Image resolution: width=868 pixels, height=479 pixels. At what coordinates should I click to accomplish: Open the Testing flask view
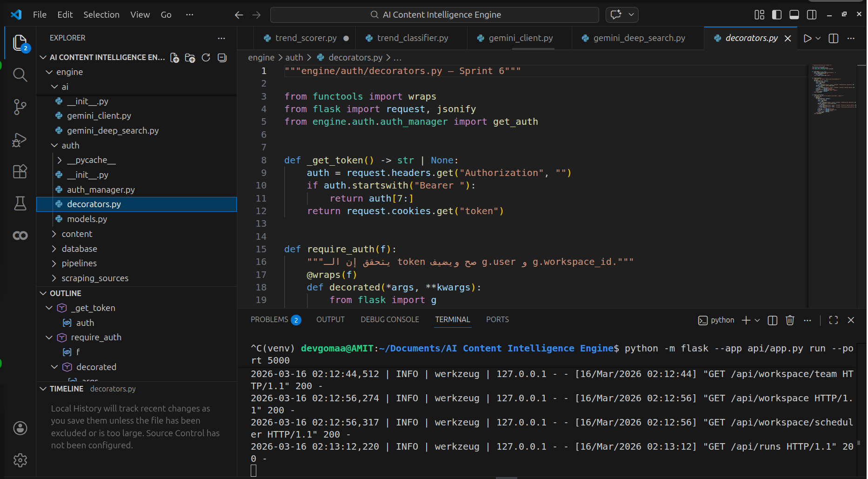[20, 203]
